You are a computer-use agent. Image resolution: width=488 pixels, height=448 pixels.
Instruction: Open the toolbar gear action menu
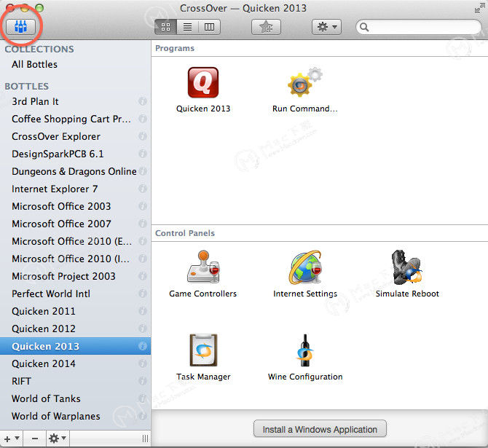326,27
